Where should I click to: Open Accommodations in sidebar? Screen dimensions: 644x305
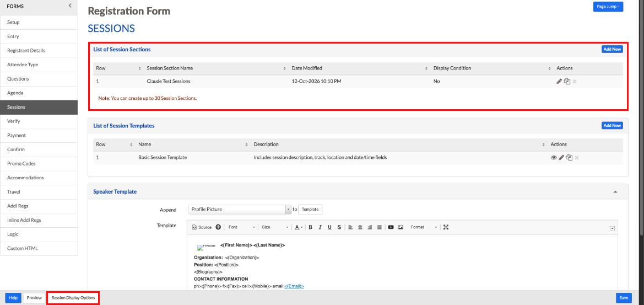click(39, 178)
